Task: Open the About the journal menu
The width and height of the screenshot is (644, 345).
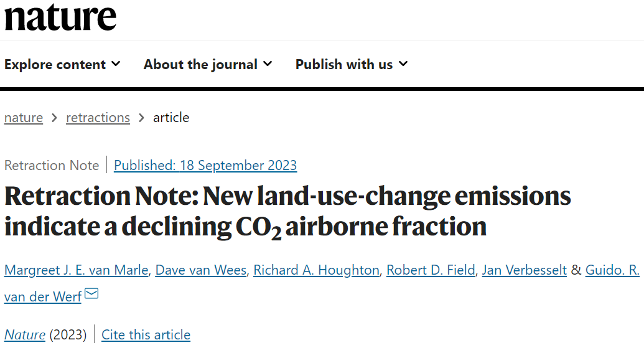Action: tap(208, 64)
